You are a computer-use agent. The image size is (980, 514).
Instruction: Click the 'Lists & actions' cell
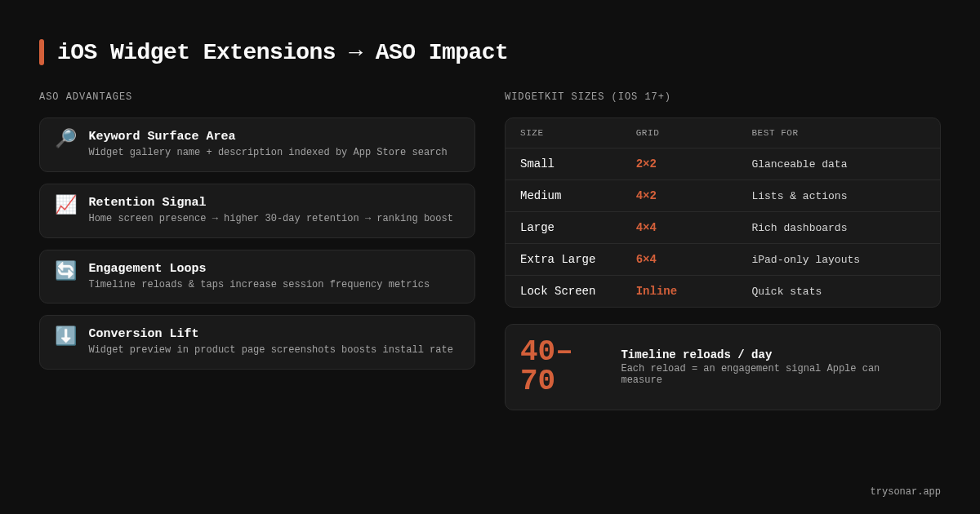tap(800, 196)
